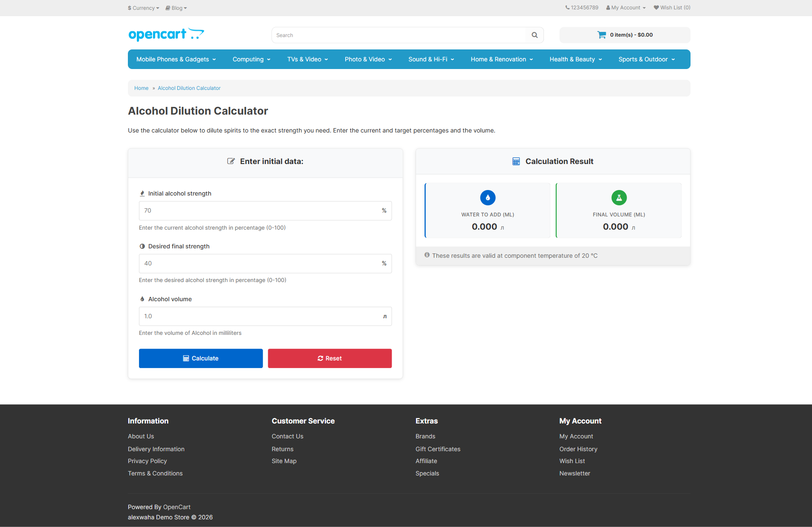Image resolution: width=812 pixels, height=527 pixels.
Task: Open the Currency dropdown
Action: pyautogui.click(x=144, y=8)
